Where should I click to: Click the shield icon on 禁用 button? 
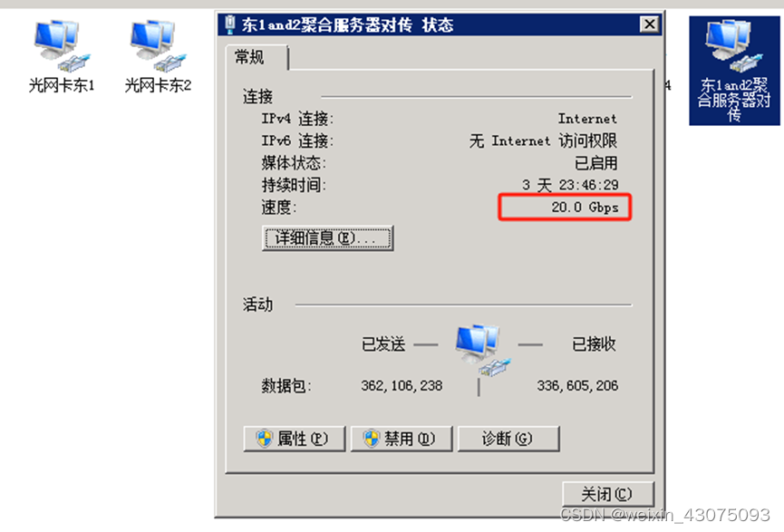coord(372,439)
